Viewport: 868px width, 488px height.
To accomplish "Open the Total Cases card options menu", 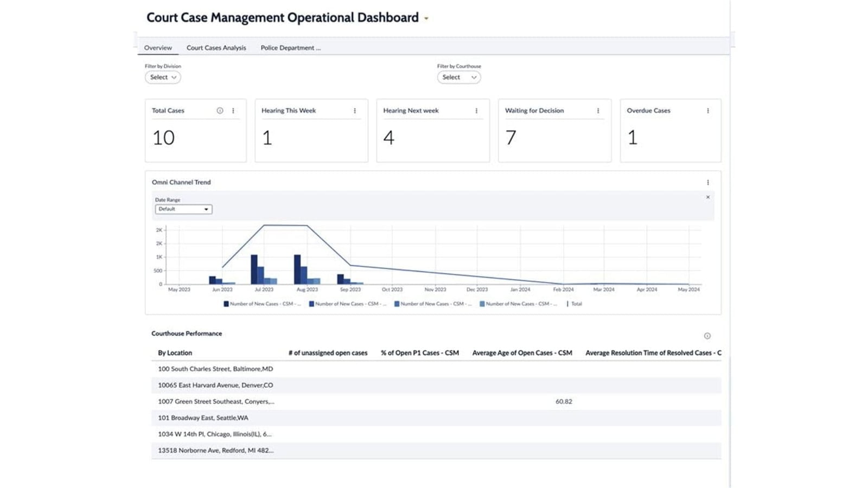I will point(233,111).
